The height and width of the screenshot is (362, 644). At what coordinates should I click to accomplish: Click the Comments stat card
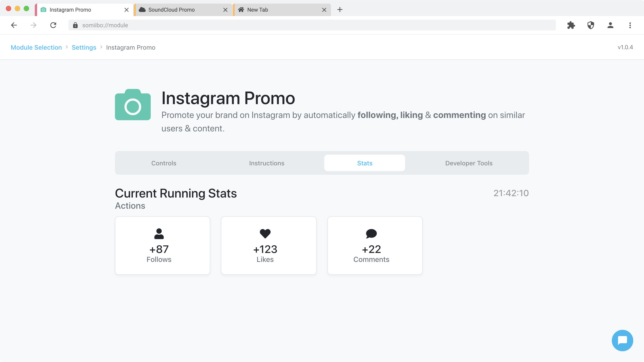click(x=375, y=245)
